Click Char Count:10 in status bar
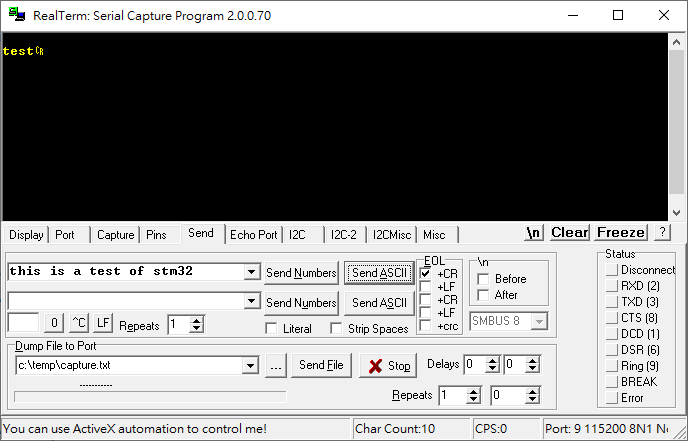This screenshot has height=441, width=688. click(x=395, y=429)
